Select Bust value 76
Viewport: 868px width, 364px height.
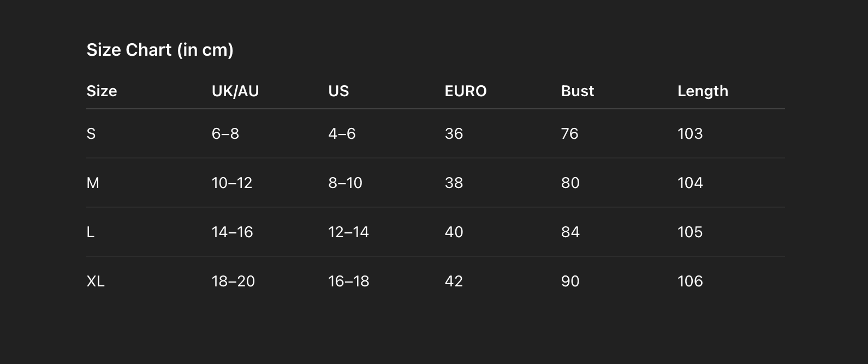[569, 133]
